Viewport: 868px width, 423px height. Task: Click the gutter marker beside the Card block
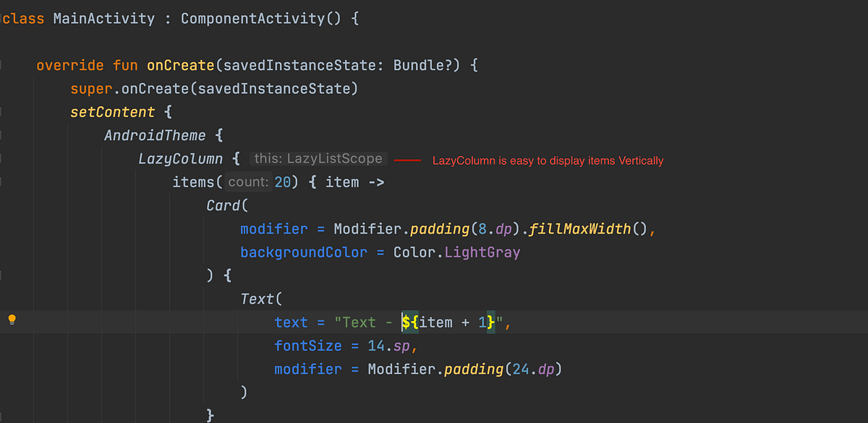click(3, 205)
